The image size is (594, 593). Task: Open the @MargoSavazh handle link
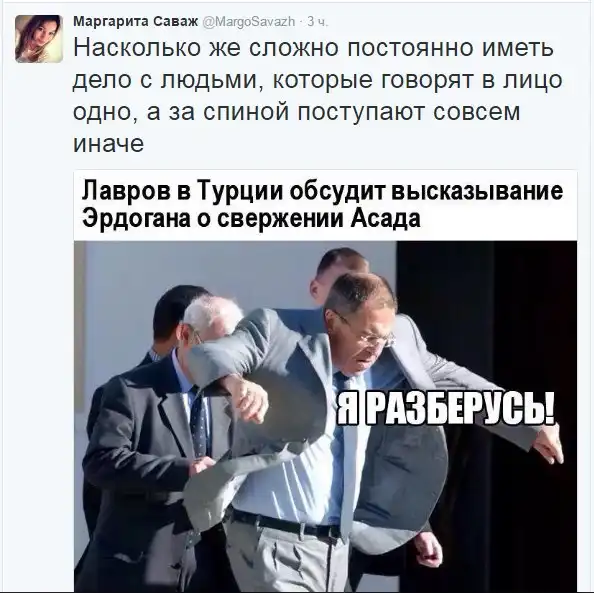pyautogui.click(x=249, y=22)
